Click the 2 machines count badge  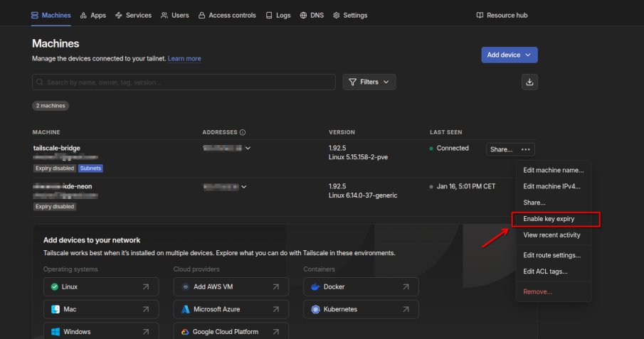[51, 105]
